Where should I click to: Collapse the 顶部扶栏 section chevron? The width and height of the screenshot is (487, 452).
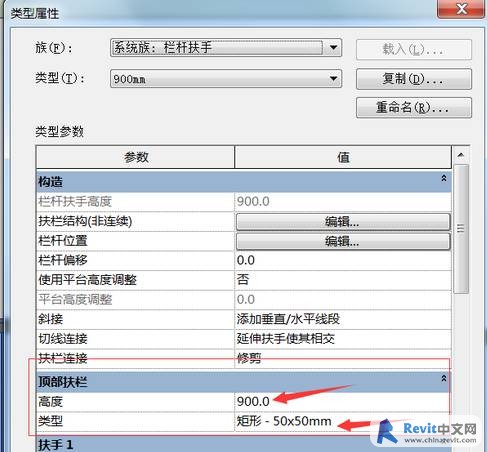(444, 378)
